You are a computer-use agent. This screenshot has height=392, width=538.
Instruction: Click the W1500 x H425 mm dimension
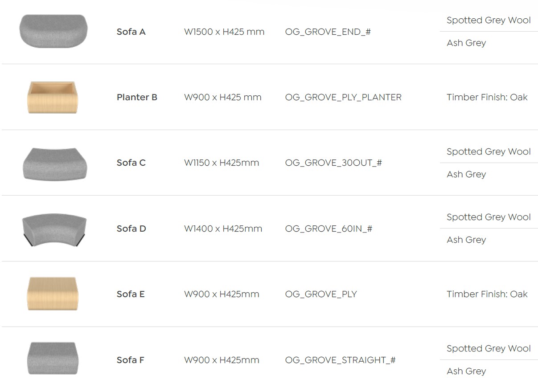[224, 32]
